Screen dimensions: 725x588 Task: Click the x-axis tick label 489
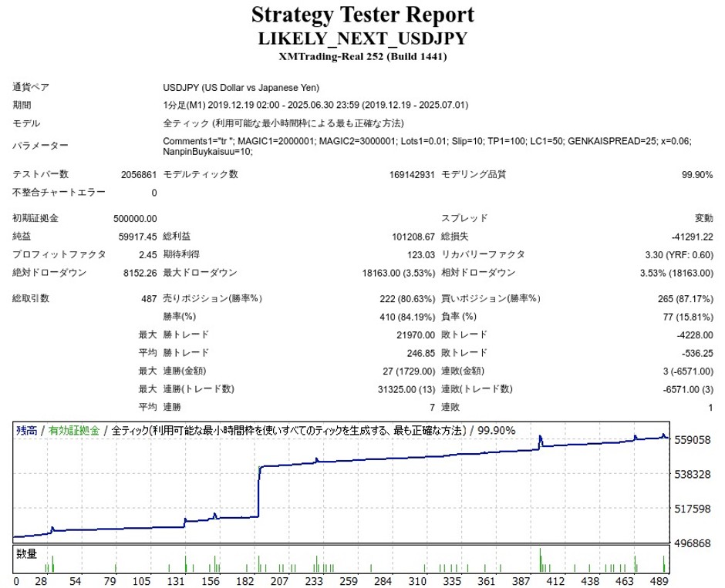659,581
